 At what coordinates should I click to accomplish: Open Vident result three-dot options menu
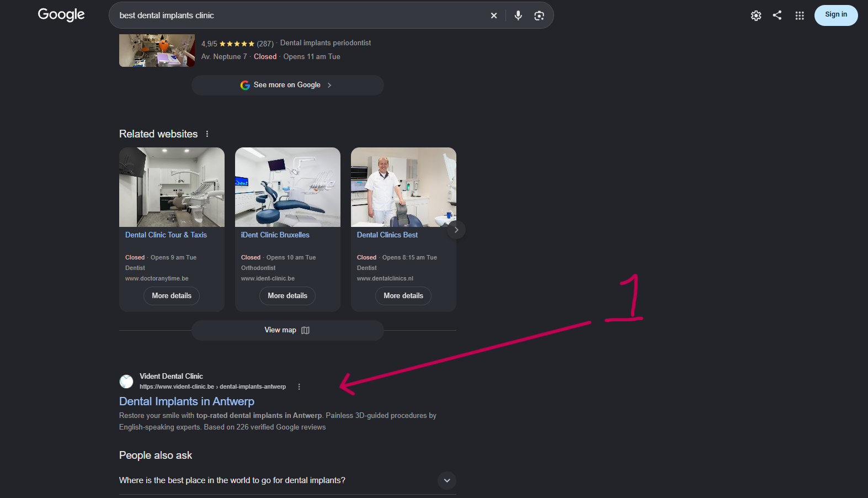pos(299,387)
